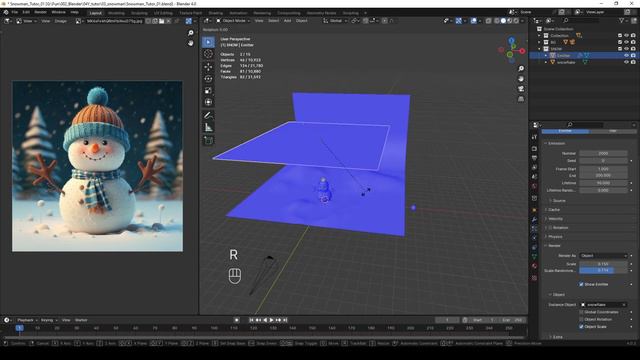
Task: Click the outliner filter funnel icon
Action: 622,20
